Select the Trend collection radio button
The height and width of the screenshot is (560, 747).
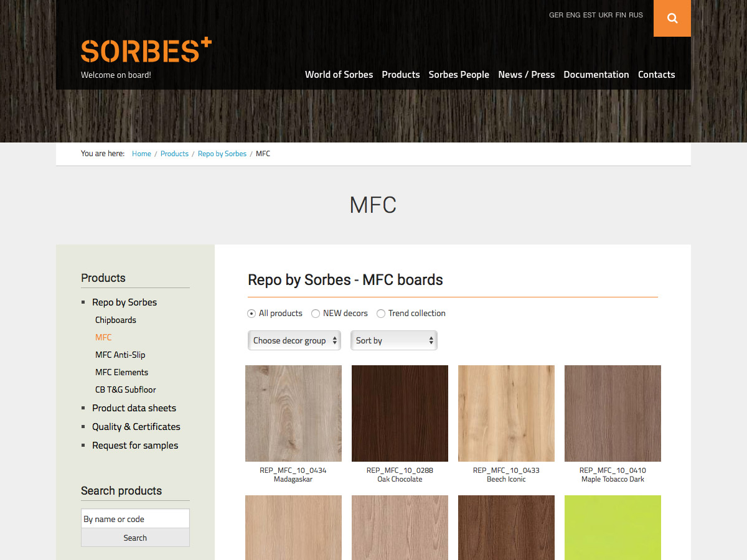click(381, 314)
